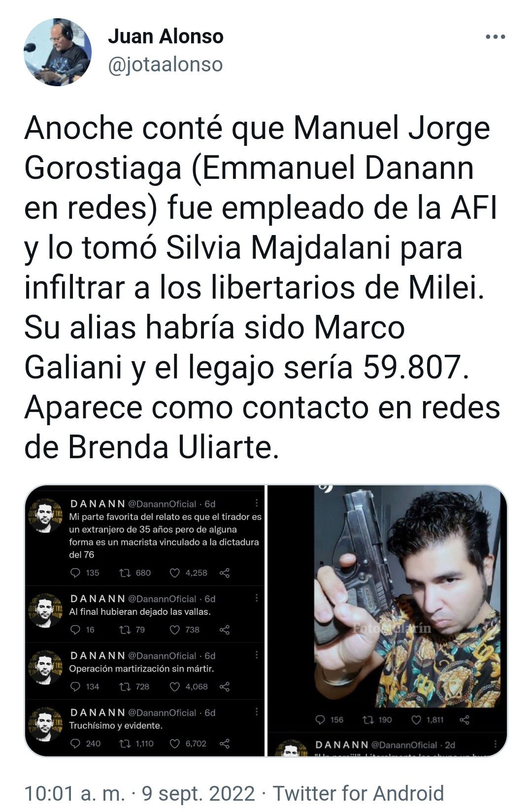Image resolution: width=532 pixels, height=812 pixels.
Task: Click the reply icon showing 156 under the photo
Action: click(x=320, y=720)
